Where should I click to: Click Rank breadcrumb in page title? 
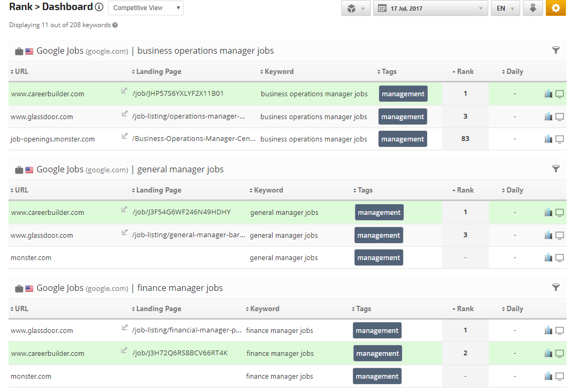tap(21, 7)
